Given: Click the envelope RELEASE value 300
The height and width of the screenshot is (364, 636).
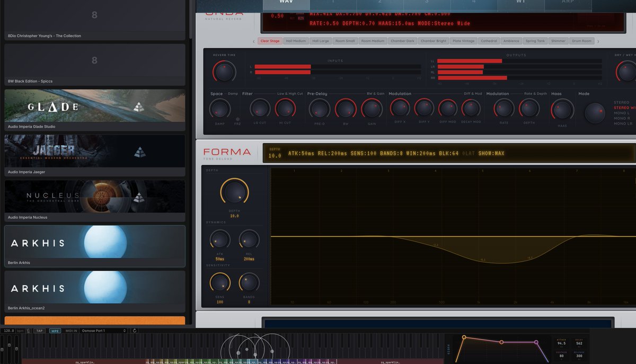Looking at the screenshot, I should (579, 356).
